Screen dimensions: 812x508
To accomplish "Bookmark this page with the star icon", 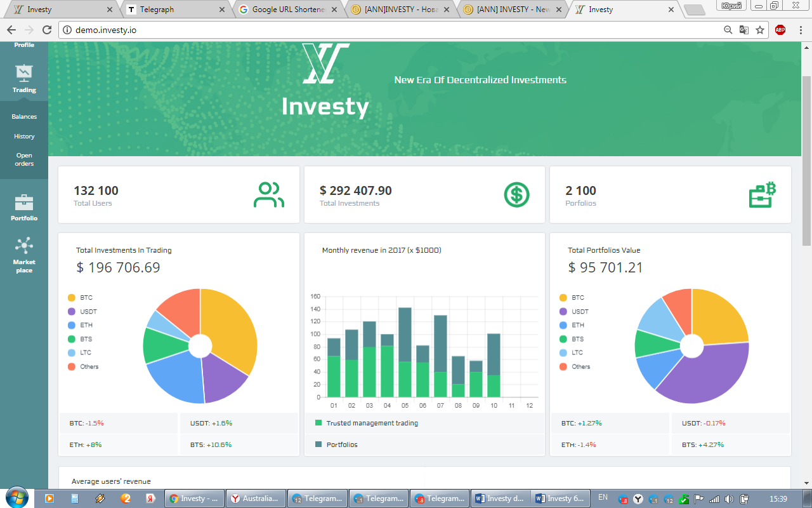I will pyautogui.click(x=760, y=30).
